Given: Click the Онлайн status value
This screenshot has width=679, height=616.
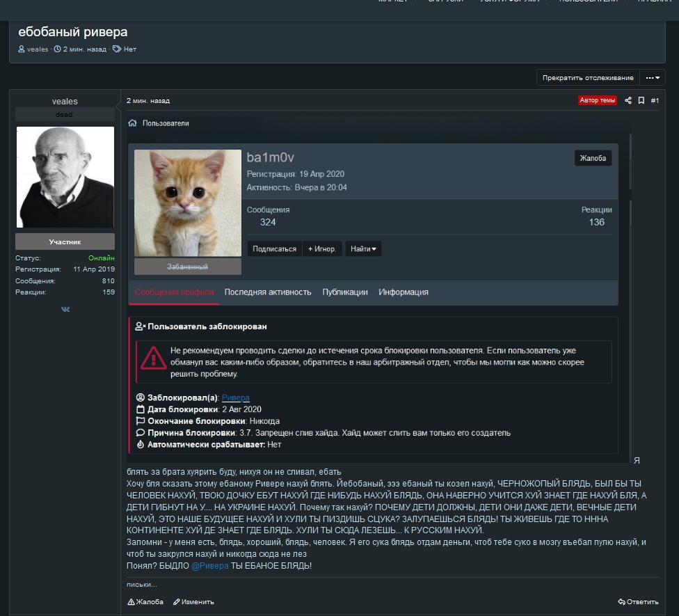Looking at the screenshot, I should coord(102,258).
